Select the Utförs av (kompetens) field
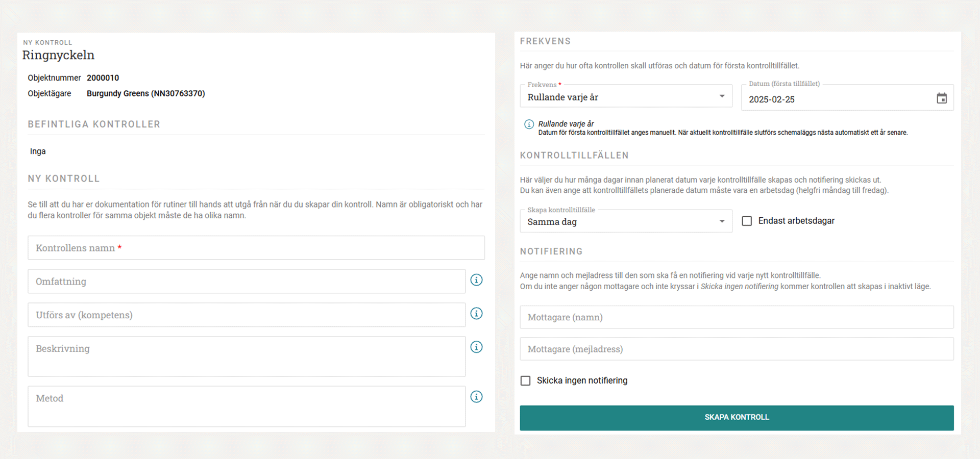This screenshot has width=980, height=459. [247, 315]
